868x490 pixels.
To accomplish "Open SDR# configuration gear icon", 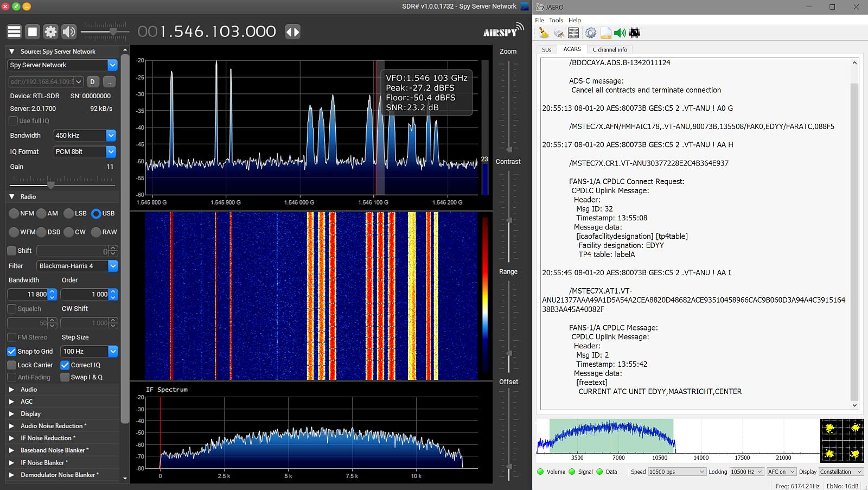I will coord(50,31).
